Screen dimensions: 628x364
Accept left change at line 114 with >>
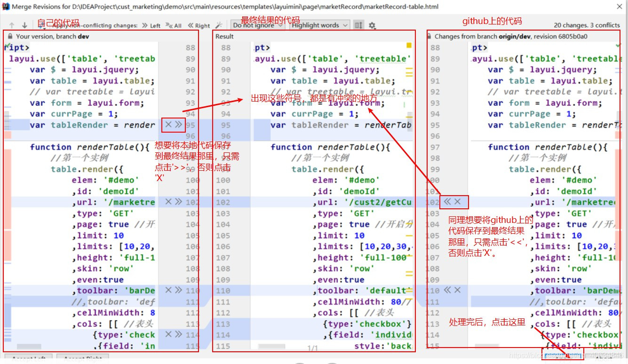coord(178,334)
